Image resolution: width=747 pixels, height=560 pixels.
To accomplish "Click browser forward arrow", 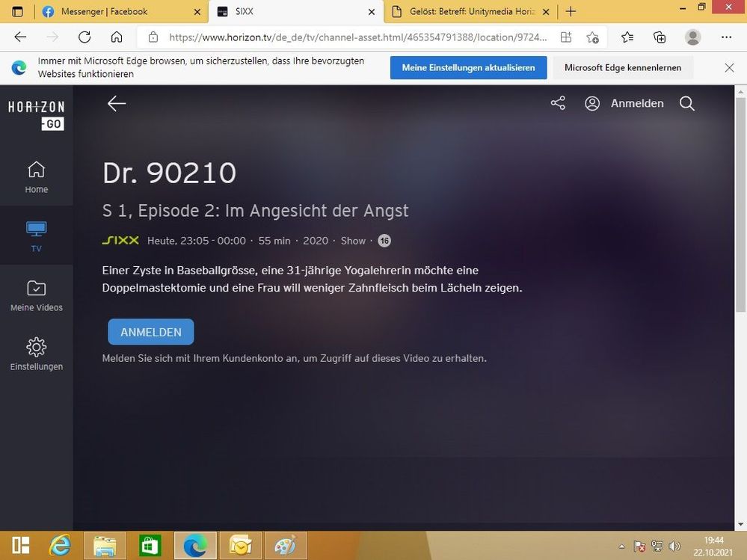I will 52,37.
